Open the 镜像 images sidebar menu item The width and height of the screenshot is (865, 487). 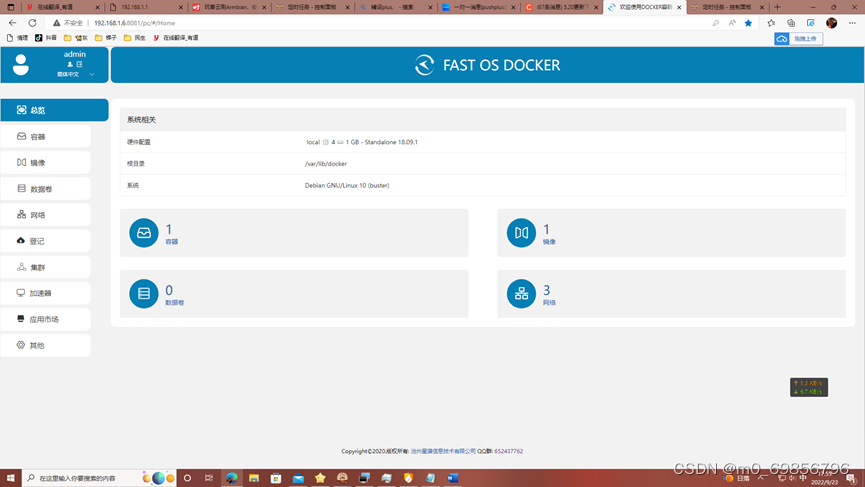click(45, 163)
